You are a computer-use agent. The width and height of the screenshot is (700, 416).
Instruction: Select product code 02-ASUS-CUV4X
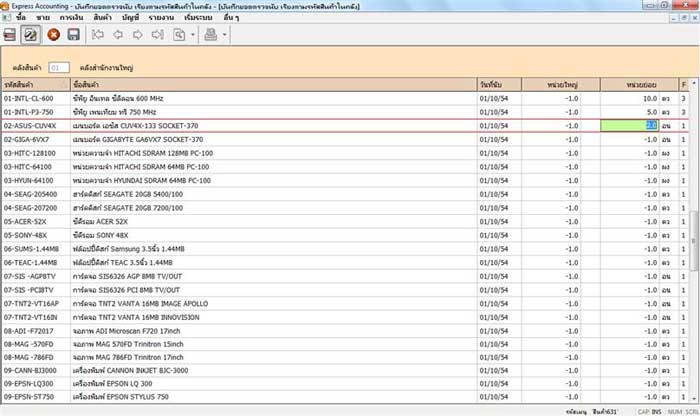[x=30, y=126]
